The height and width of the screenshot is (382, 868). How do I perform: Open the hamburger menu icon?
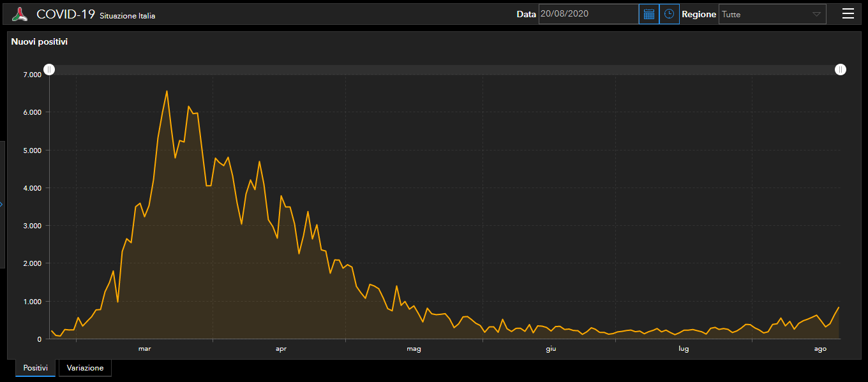coord(848,14)
